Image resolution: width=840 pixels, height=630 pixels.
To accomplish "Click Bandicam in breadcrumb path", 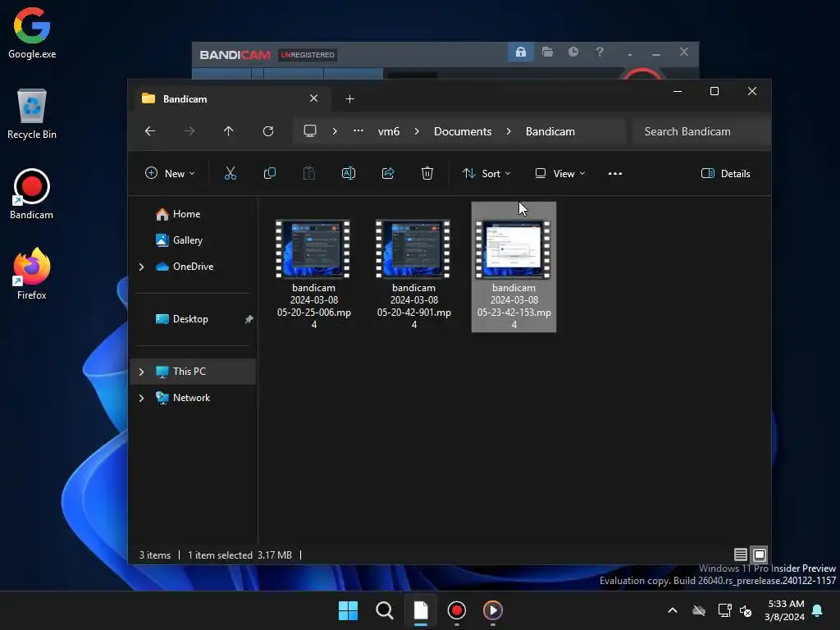I will 550,131.
